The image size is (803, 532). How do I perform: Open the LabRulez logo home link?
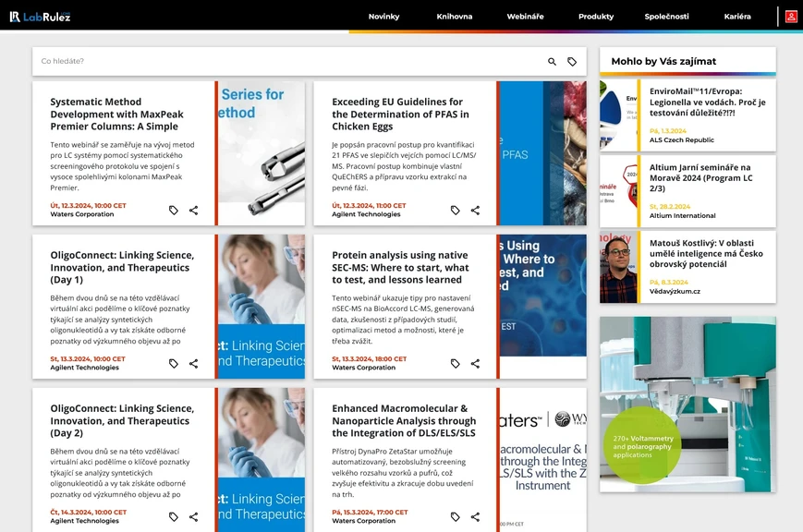tap(40, 17)
